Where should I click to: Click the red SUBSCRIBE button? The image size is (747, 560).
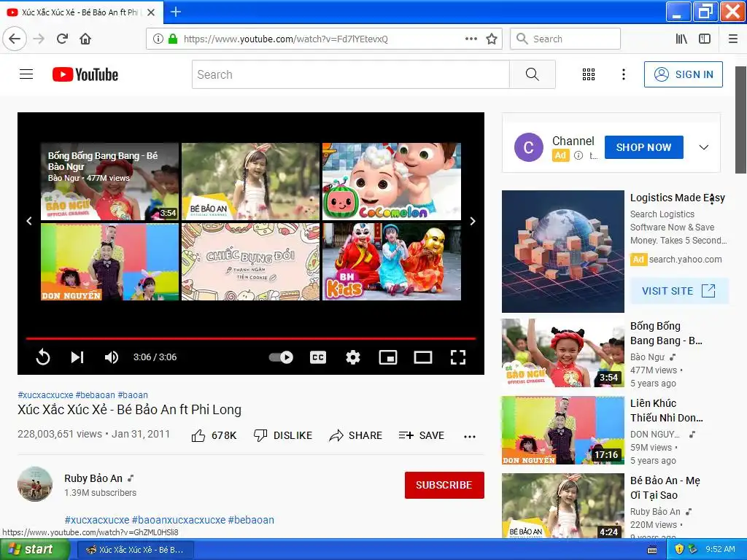pos(444,485)
